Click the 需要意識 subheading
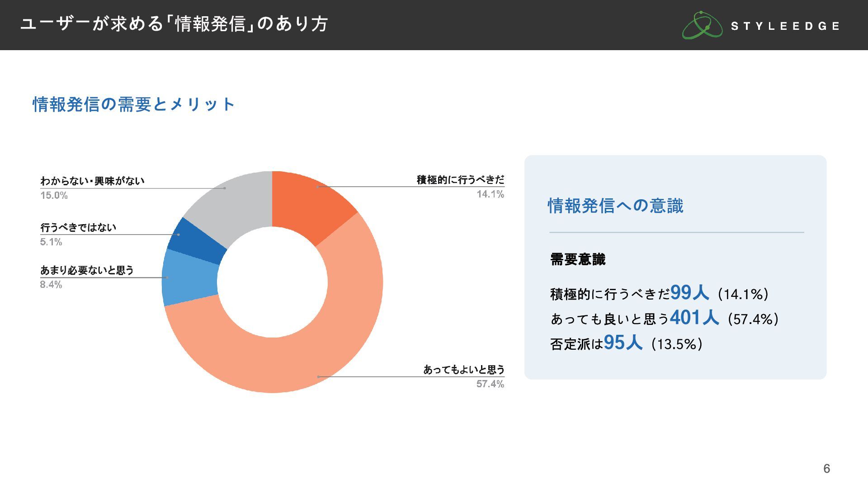The width and height of the screenshot is (868, 488). pos(578,259)
